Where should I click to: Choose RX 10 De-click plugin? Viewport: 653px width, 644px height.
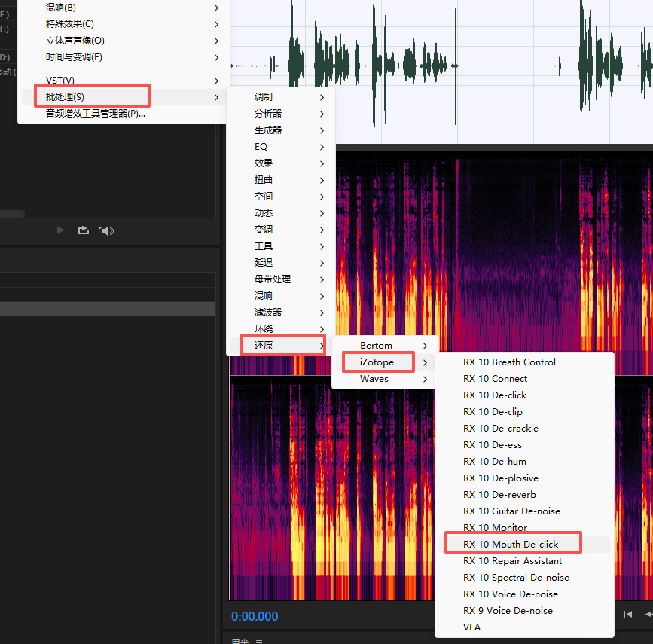(x=524, y=395)
